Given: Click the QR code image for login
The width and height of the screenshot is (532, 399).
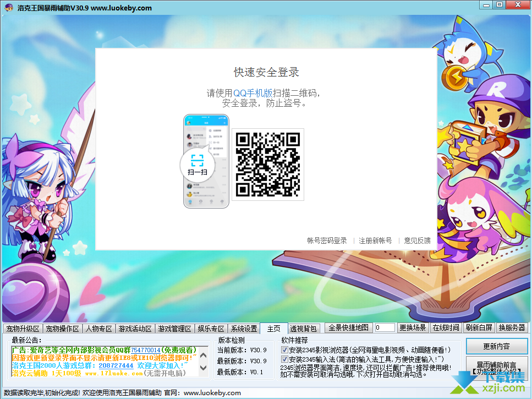Looking at the screenshot, I should pos(268,165).
